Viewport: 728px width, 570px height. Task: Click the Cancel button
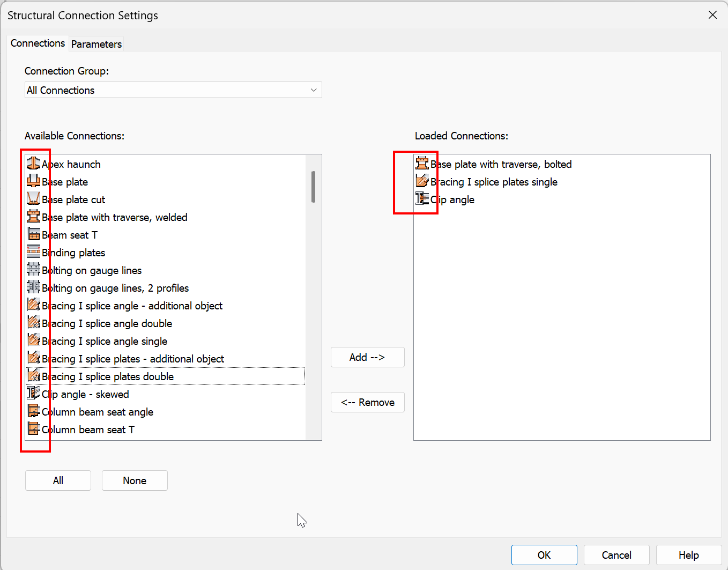(616, 555)
